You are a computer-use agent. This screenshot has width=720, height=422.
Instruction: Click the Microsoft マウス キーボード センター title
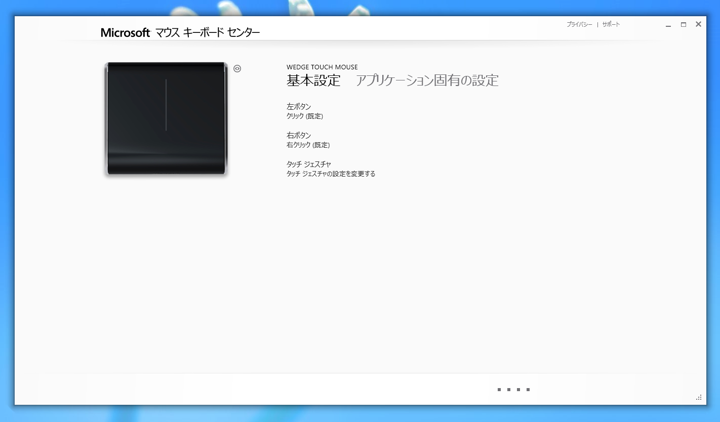coord(180,33)
